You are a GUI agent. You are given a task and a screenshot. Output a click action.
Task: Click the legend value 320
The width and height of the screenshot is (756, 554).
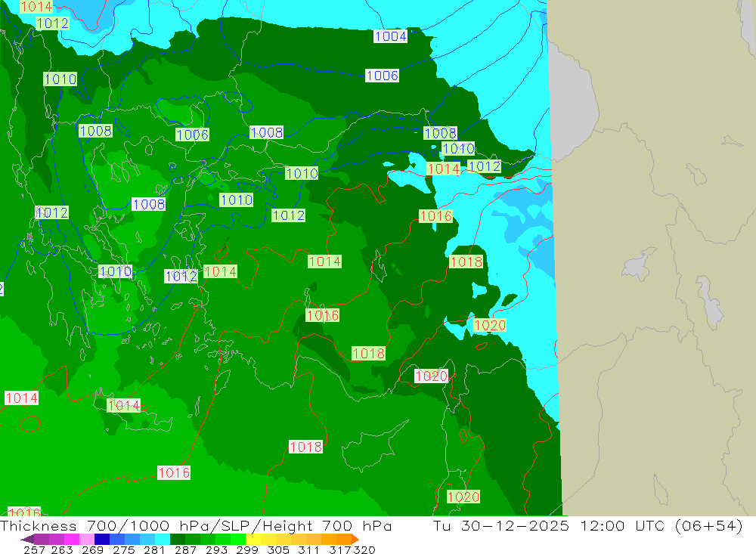364,549
